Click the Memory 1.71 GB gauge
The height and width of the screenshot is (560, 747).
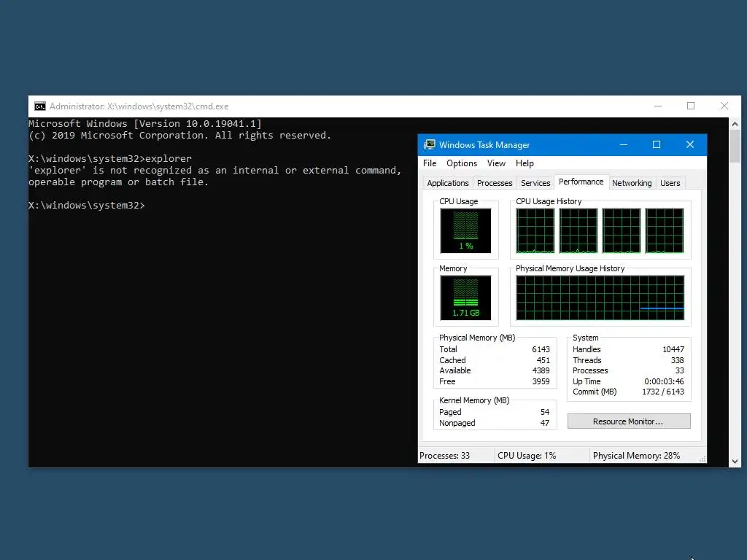pos(465,298)
